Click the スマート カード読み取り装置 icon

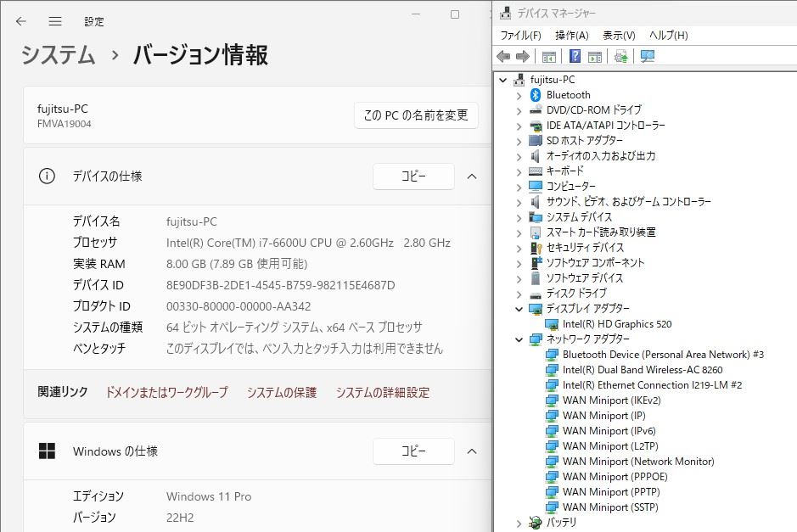[x=536, y=232]
